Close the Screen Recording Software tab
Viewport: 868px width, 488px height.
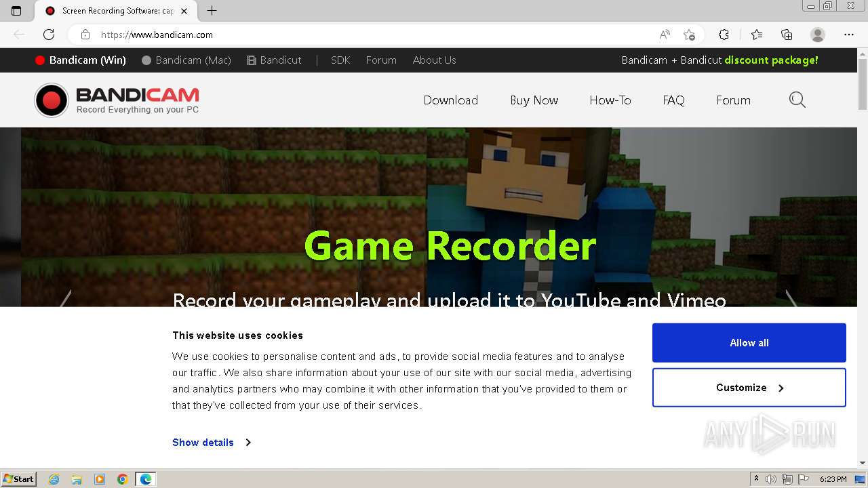(184, 11)
